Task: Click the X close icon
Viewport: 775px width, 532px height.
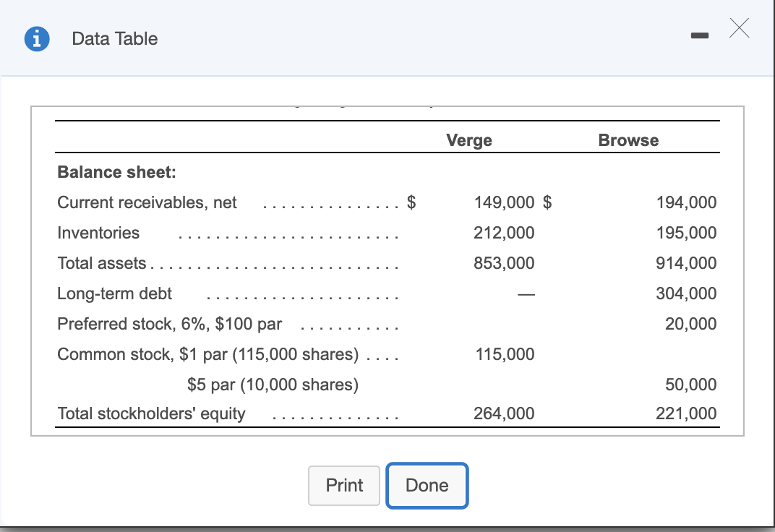Action: [x=739, y=28]
